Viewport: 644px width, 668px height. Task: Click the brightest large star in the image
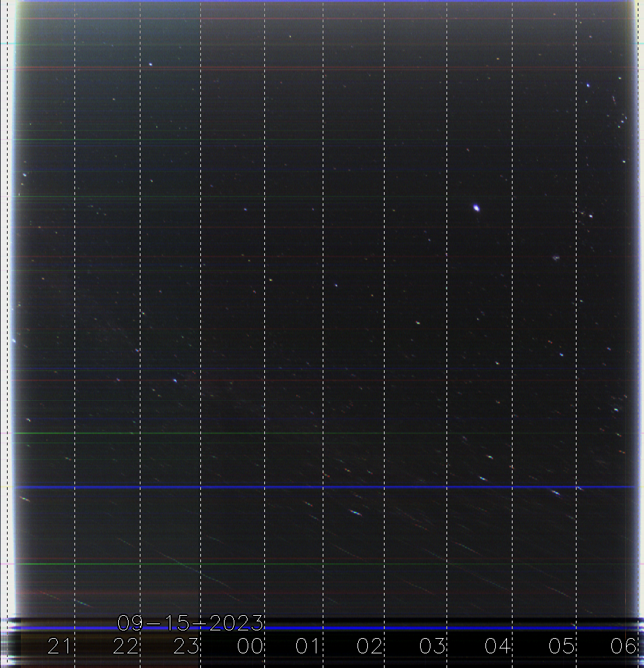click(476, 208)
